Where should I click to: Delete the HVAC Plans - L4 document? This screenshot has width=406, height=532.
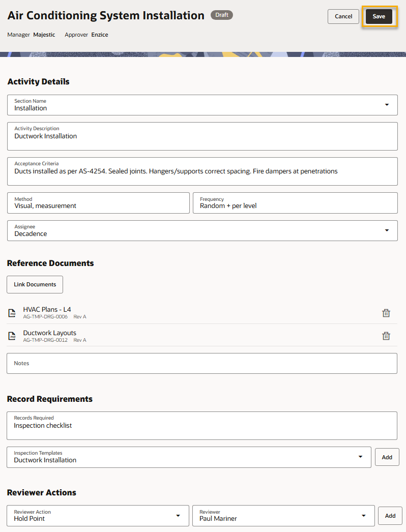pyautogui.click(x=386, y=313)
